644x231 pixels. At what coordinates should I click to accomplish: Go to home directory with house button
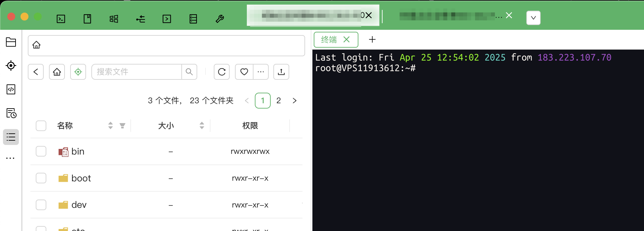[57, 72]
